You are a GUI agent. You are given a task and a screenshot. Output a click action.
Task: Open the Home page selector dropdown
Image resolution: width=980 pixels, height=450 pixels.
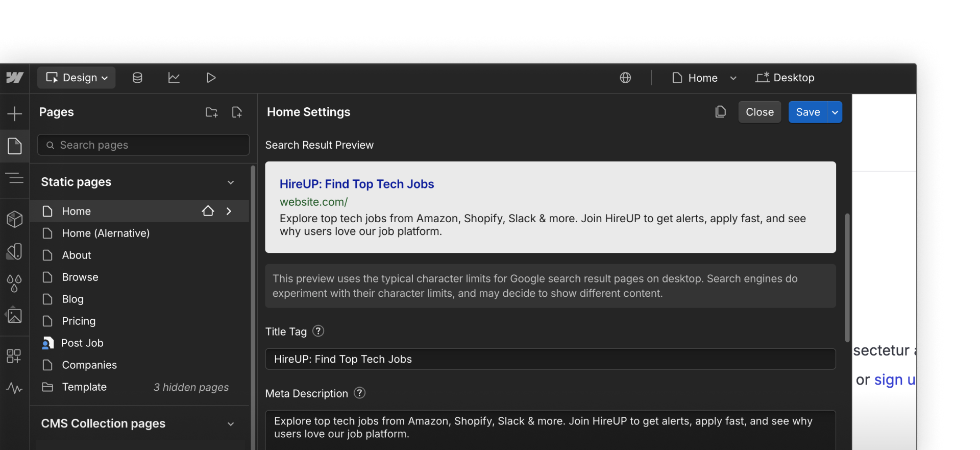(x=704, y=78)
